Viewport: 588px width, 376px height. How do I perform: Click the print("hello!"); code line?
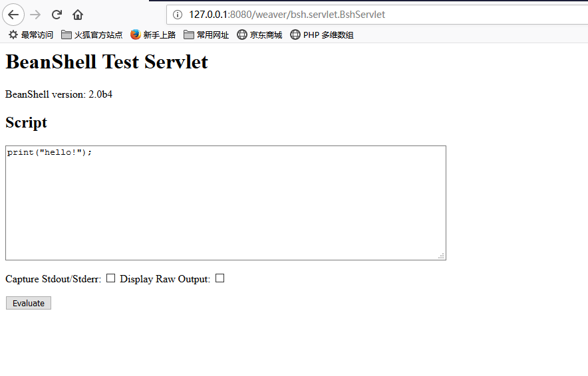point(49,152)
